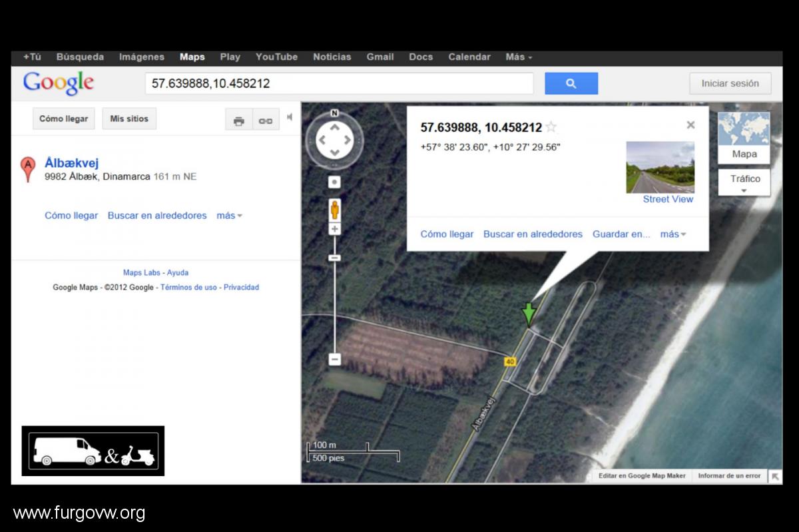799x532 pixels.
Task: Pan map down with navigation arrow
Action: (x=335, y=153)
